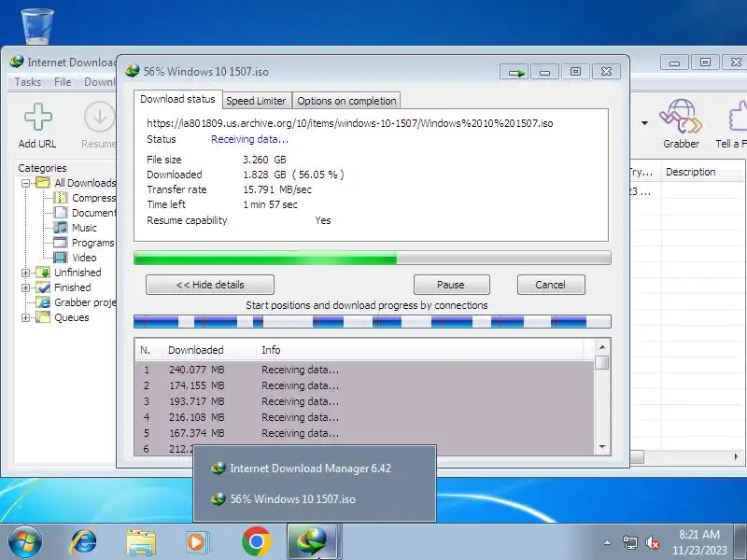Select the Compressed category icon
The height and width of the screenshot is (560, 747).
tap(61, 198)
